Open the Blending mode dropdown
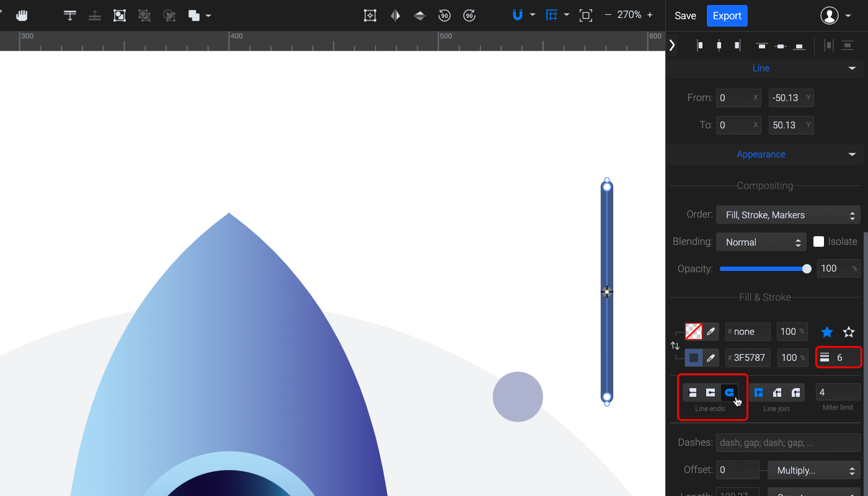The width and height of the screenshot is (868, 496). (x=761, y=242)
